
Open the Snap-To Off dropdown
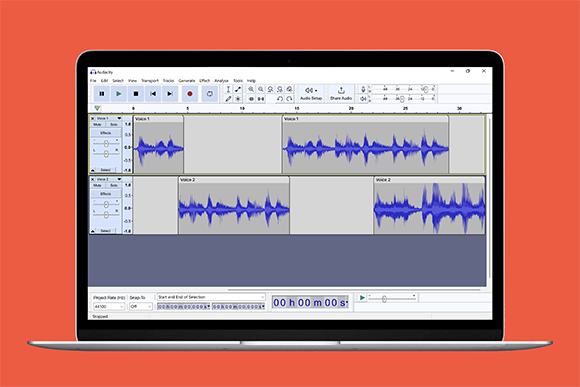[141, 307]
